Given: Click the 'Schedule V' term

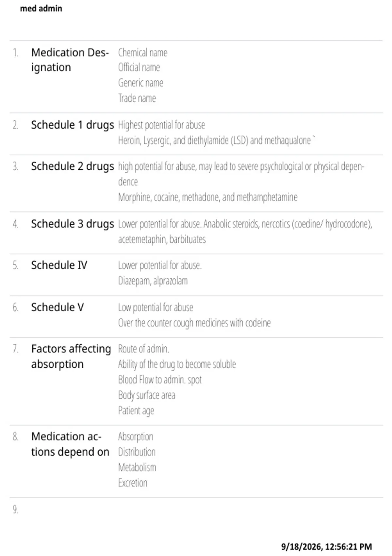Looking at the screenshot, I should click(57, 307).
